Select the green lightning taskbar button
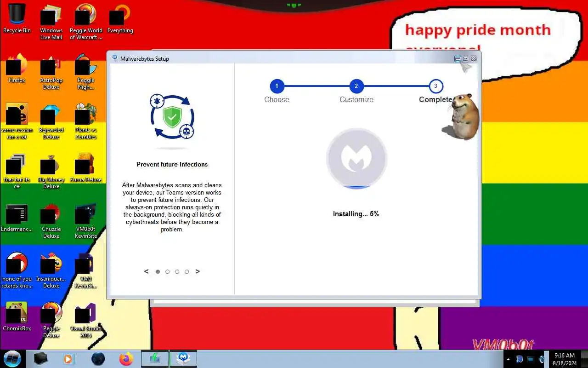Viewport: 588px width, 368px height. point(155,358)
